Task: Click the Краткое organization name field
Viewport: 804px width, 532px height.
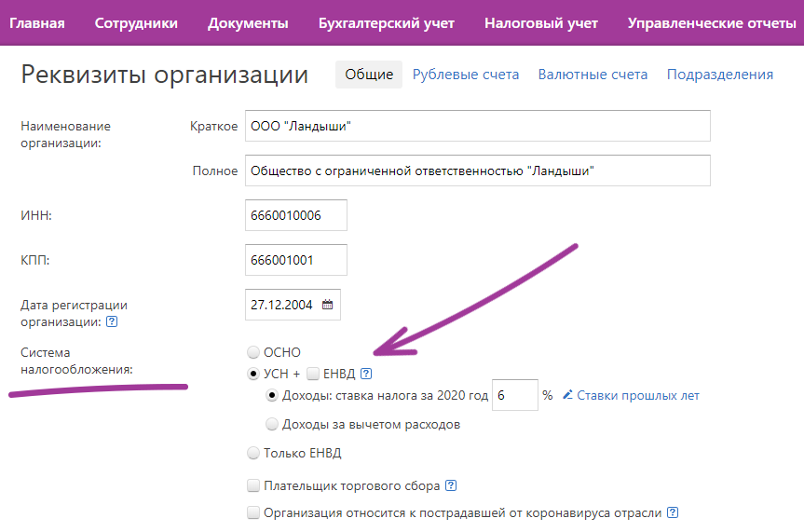Action: (x=478, y=126)
